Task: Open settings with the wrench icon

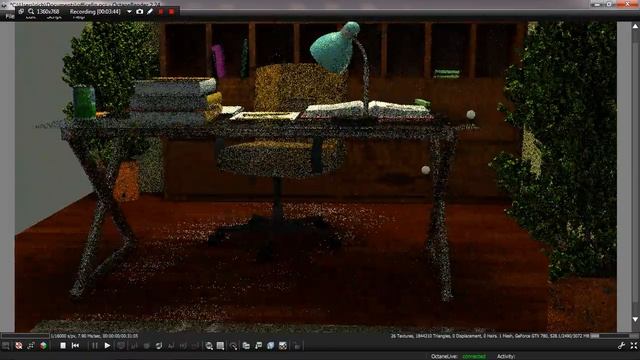Action: pyautogui.click(x=622, y=346)
